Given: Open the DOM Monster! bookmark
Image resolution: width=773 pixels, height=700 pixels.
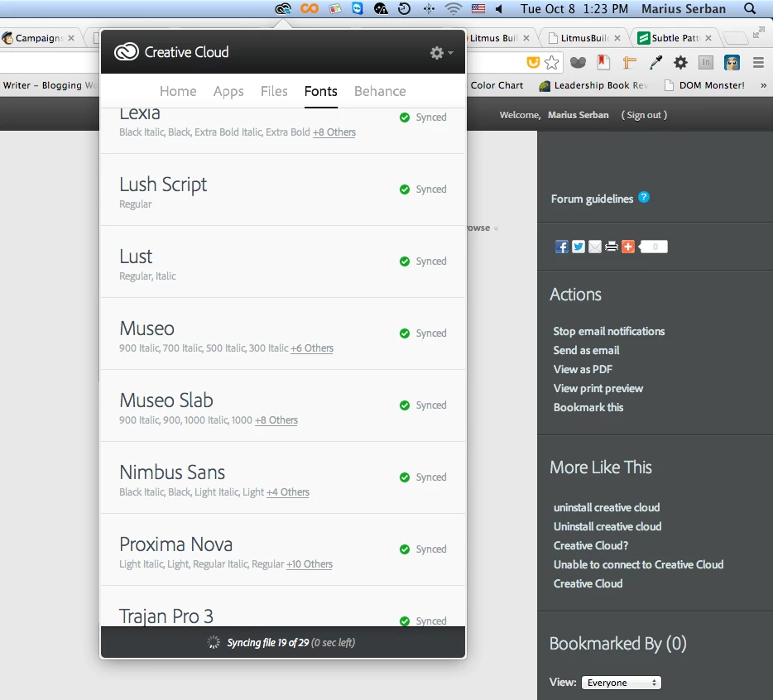Looking at the screenshot, I should tap(705, 85).
